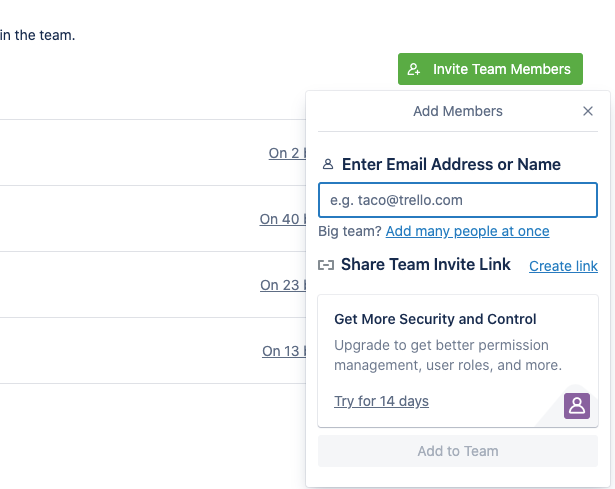Click the purple person badge icon
This screenshot has width=615, height=489.
(577, 405)
